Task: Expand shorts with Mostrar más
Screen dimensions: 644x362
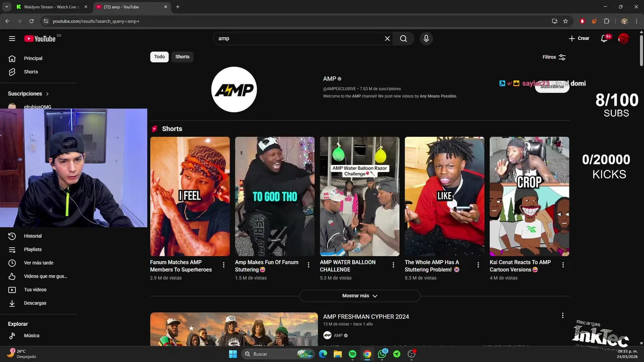Action: (x=360, y=296)
